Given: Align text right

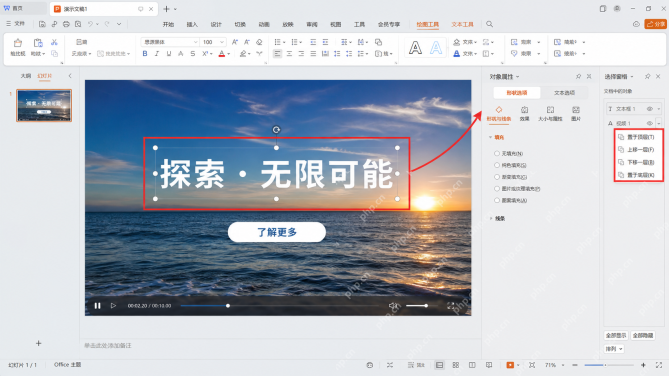Looking at the screenshot, I should pyautogui.click(x=301, y=54).
